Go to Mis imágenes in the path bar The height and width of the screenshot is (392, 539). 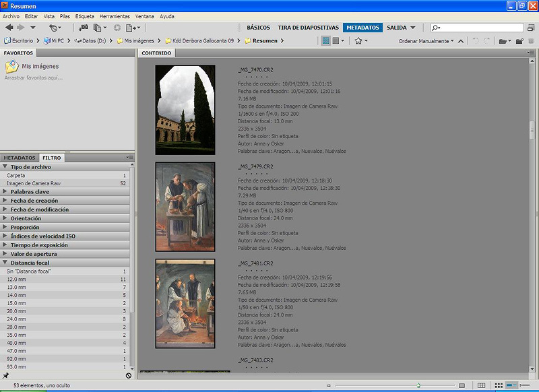(x=136, y=40)
